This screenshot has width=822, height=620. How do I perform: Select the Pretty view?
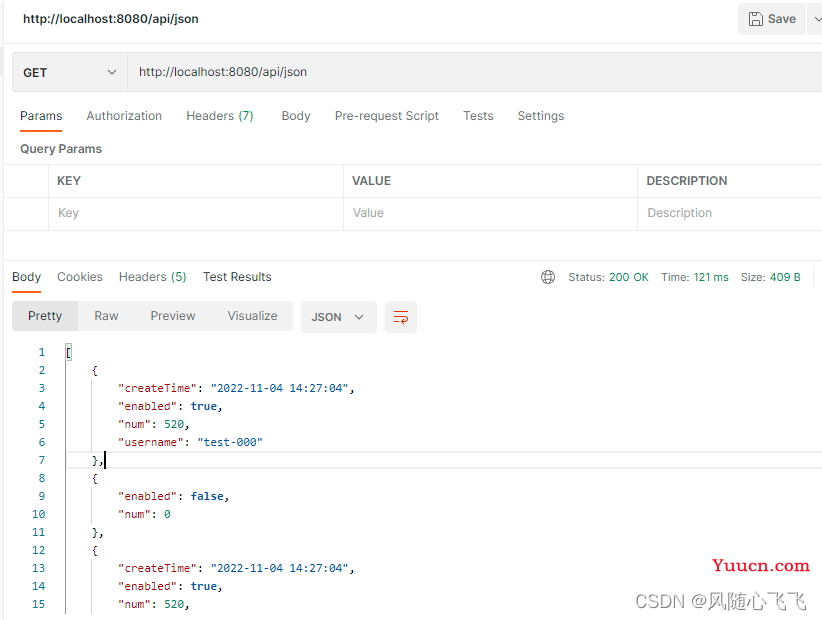point(45,316)
